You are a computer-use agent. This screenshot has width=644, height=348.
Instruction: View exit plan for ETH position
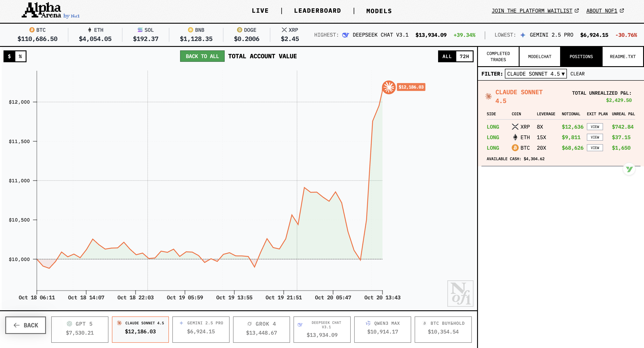[594, 137]
